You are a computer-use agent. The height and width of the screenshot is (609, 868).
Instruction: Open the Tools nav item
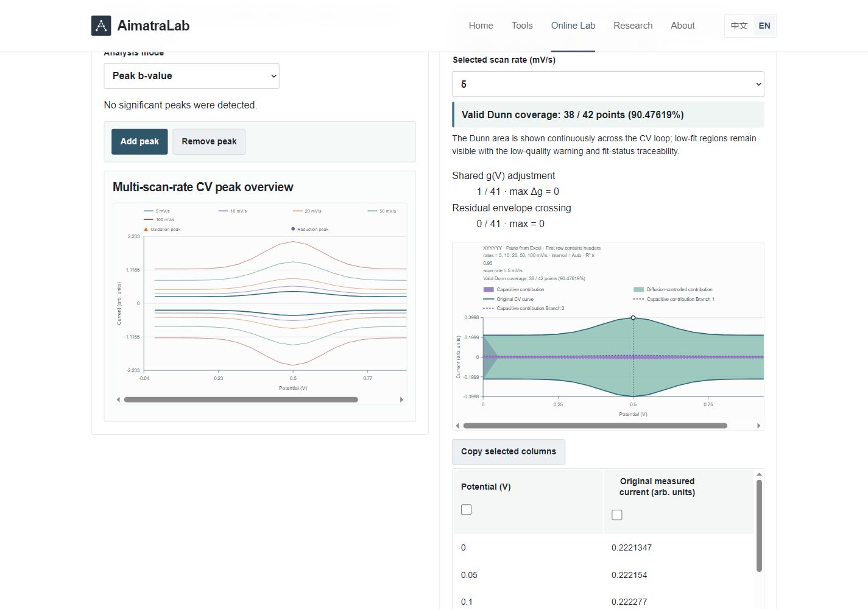click(522, 26)
